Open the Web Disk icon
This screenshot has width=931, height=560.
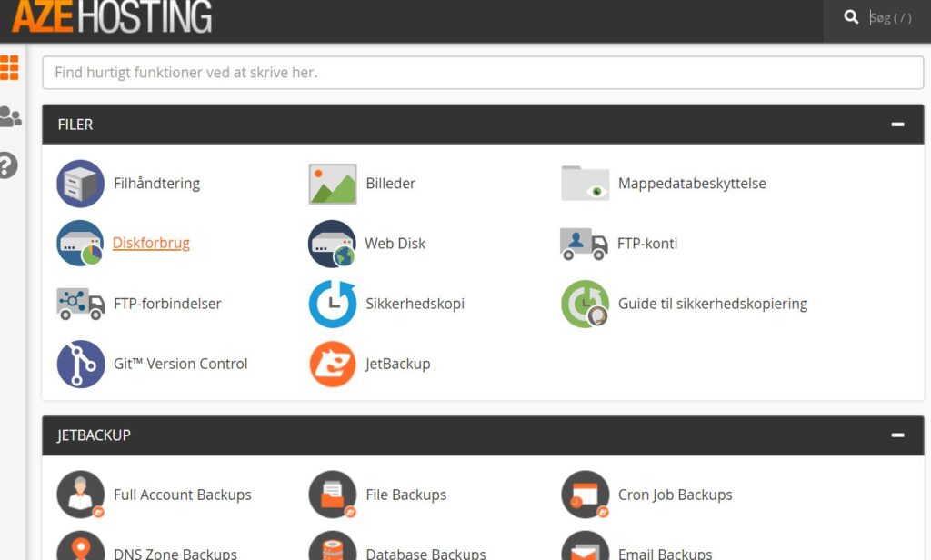point(332,244)
